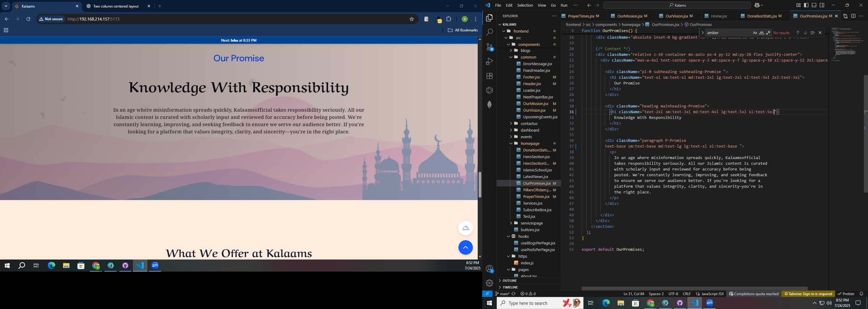This screenshot has width=868, height=309.
Task: Open the File menu
Action: coord(498,5)
